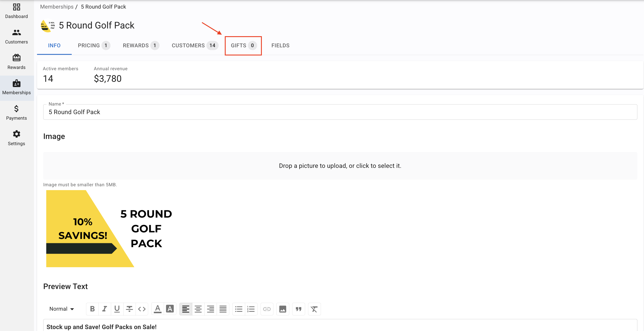Click the membership Name input field
Image resolution: width=644 pixels, height=331 pixels.
(x=340, y=112)
